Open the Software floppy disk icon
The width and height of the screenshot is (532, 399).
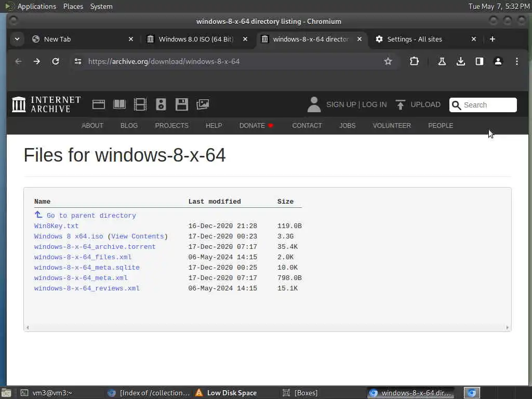181,104
